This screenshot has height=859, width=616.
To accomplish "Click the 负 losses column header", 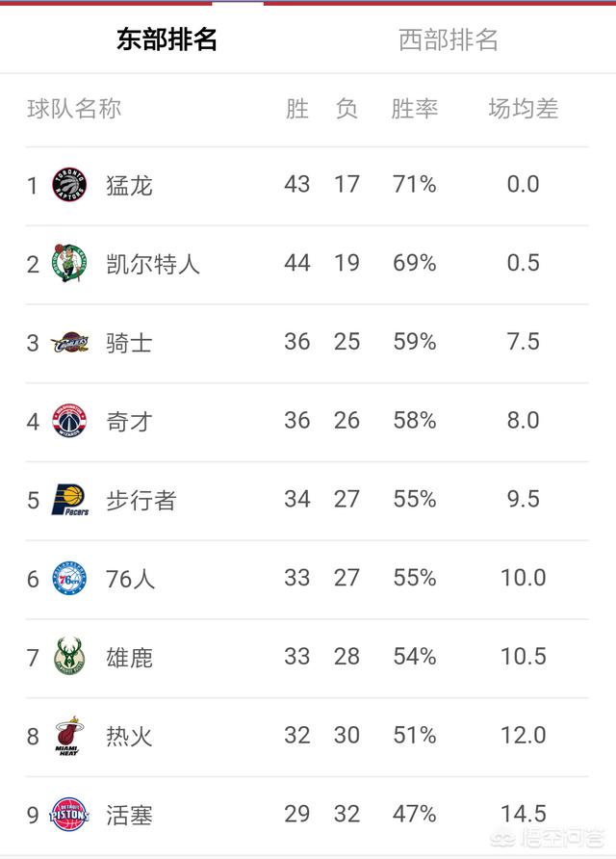I will point(346,109).
